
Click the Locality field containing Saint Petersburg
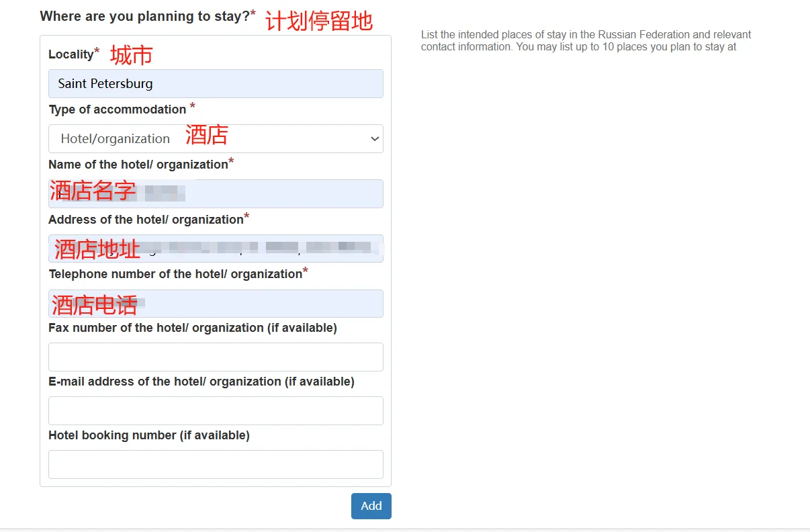tap(216, 84)
